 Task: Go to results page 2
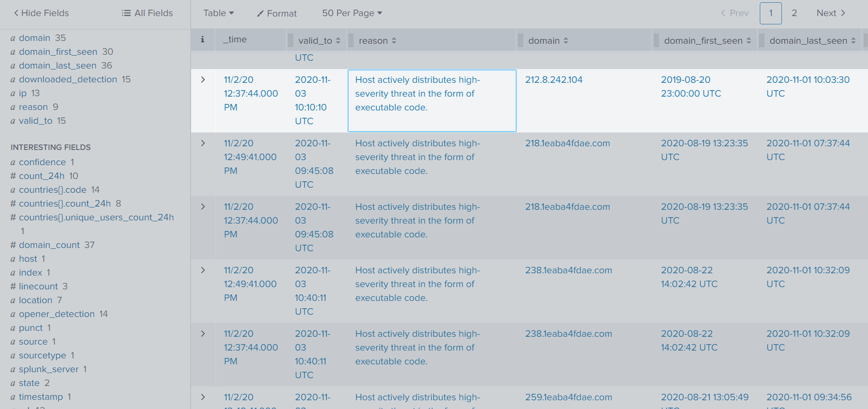(x=794, y=13)
